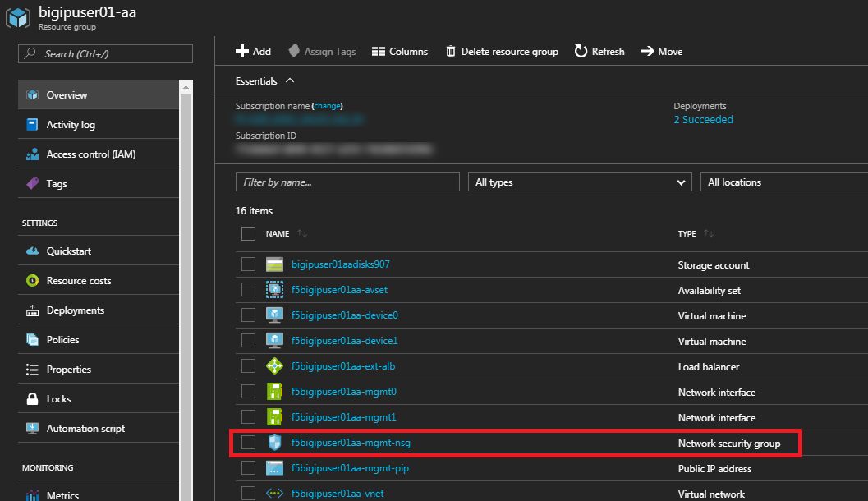Image resolution: width=868 pixels, height=501 pixels.
Task: Click the Add button
Action: pyautogui.click(x=253, y=52)
